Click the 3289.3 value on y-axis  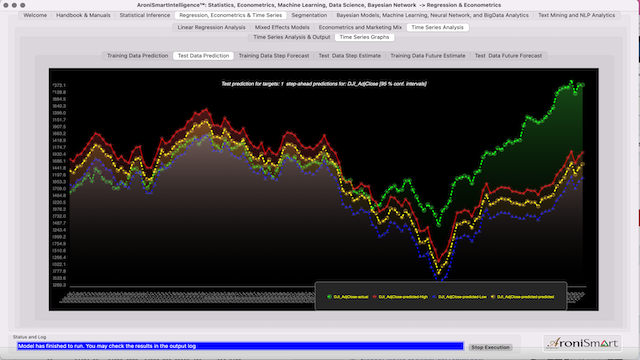(59, 285)
